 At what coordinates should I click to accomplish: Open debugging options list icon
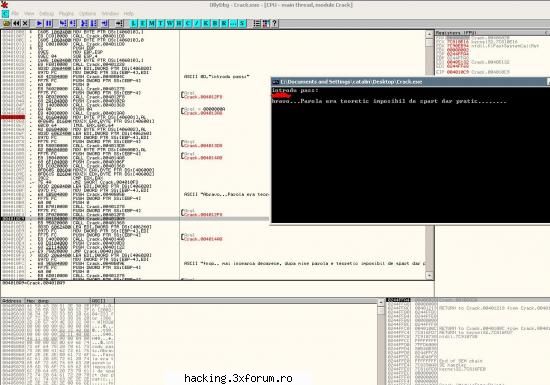tap(257, 23)
